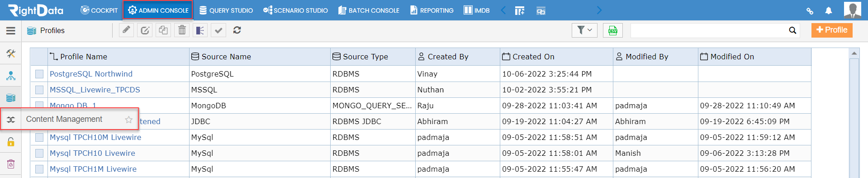Click the search magnifier icon

pos(792,30)
